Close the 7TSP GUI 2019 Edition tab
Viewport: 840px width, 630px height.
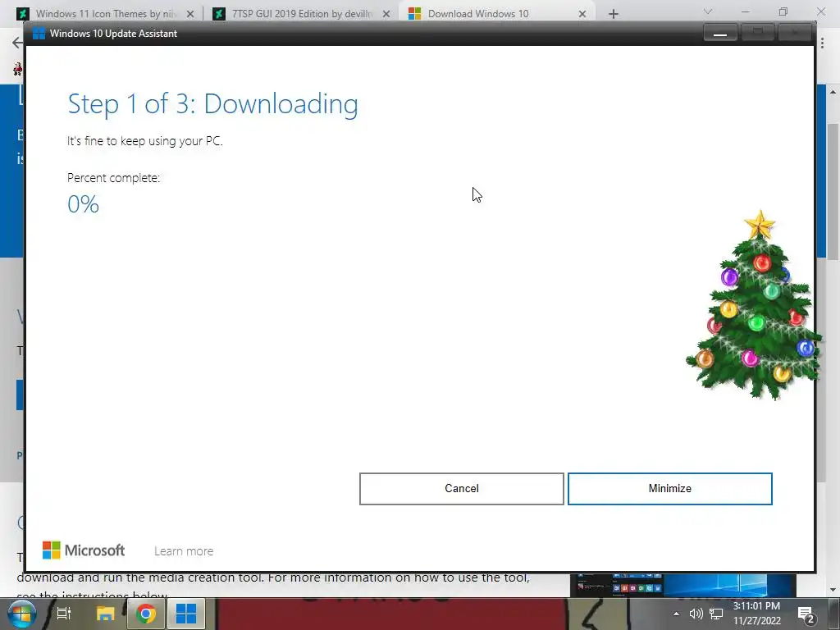(x=386, y=14)
